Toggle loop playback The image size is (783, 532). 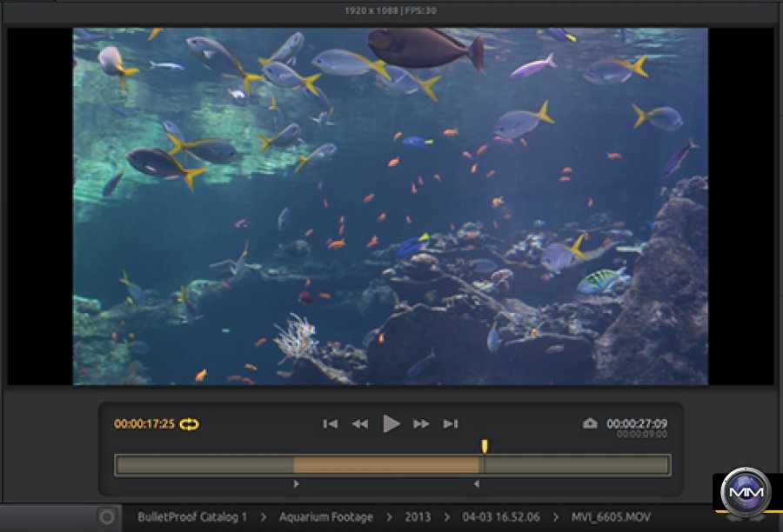[190, 424]
